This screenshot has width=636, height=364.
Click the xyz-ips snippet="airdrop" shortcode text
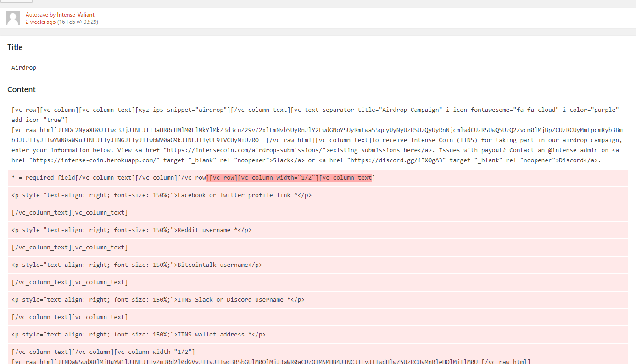[182, 110]
